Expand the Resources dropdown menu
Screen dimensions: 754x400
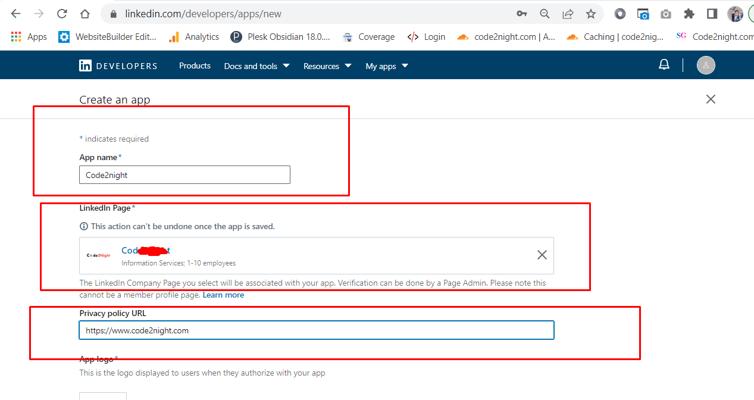click(x=327, y=66)
